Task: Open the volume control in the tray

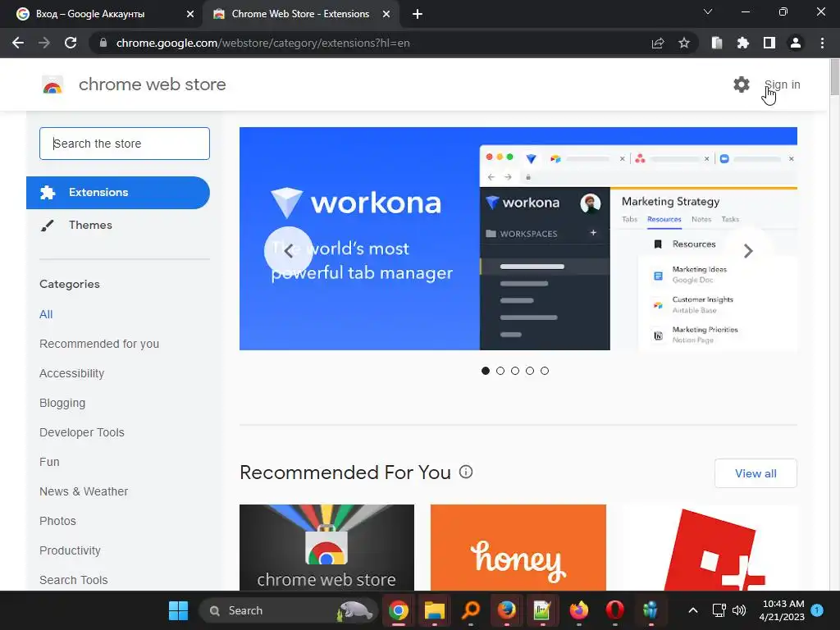Action: 739,610
